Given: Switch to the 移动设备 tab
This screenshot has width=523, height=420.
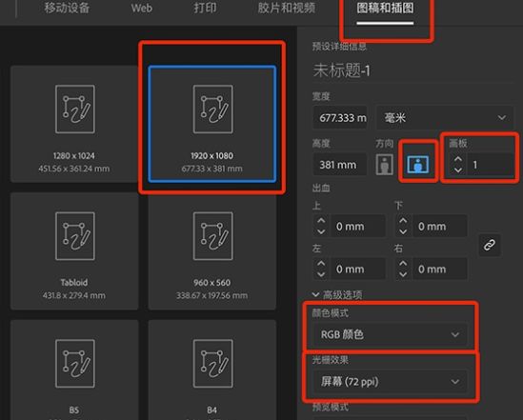Looking at the screenshot, I should (67, 8).
